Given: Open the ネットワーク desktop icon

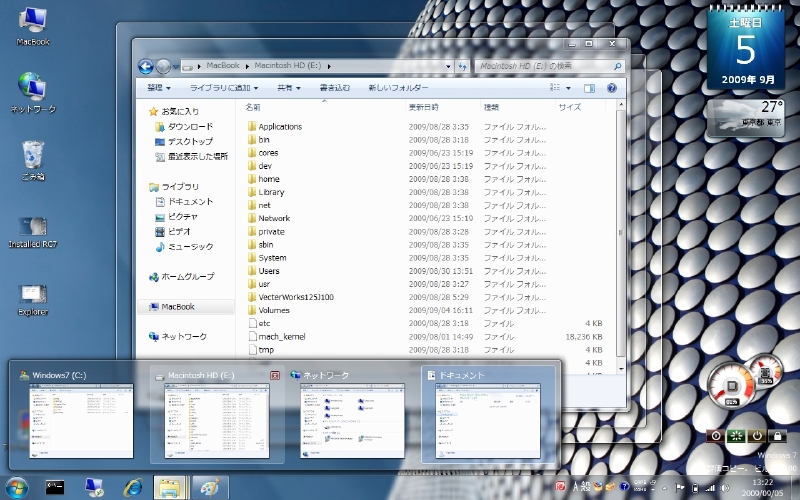Looking at the screenshot, I should pyautogui.click(x=33, y=92).
